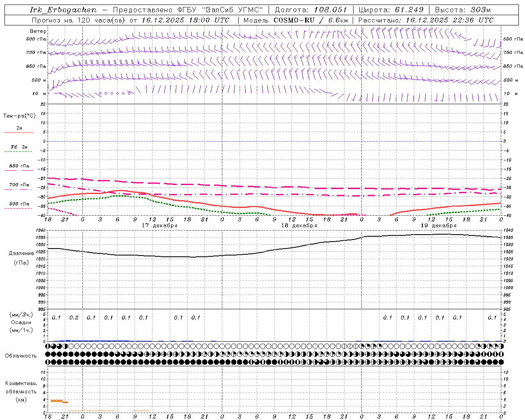The width and height of the screenshot is (525, 420).
Task: Click the Тем-ра(°C) panel label
Action: [19, 116]
